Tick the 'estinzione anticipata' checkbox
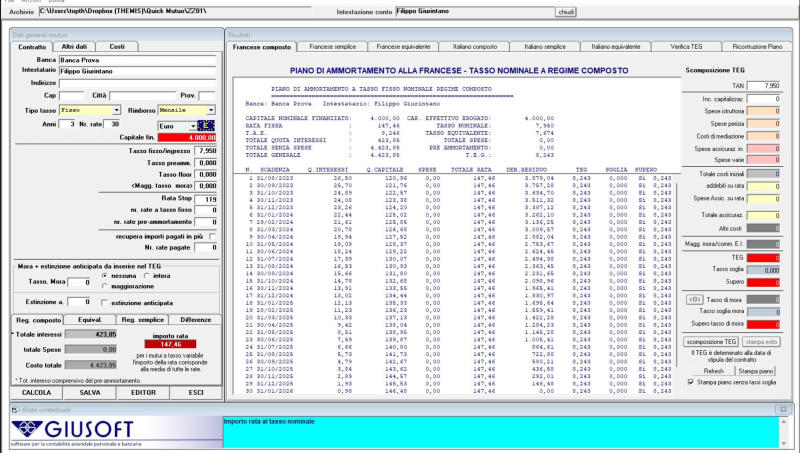Image resolution: width=800 pixels, height=453 pixels. pos(104,301)
